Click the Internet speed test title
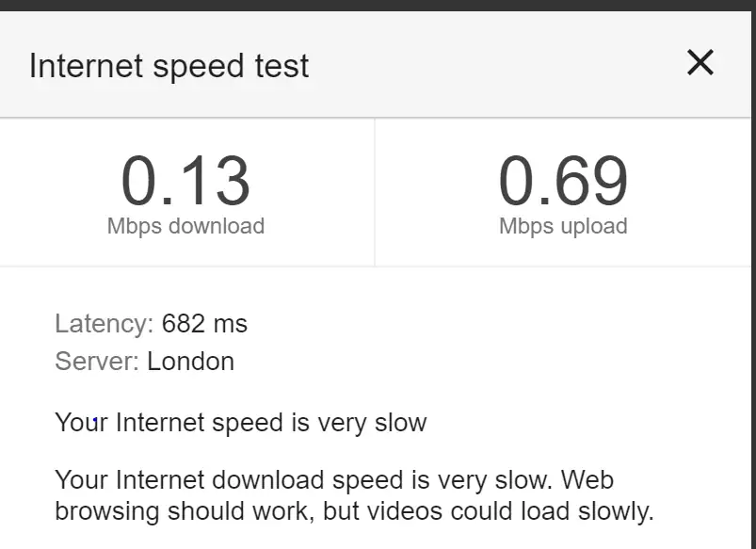This screenshot has width=756, height=549. [169, 65]
